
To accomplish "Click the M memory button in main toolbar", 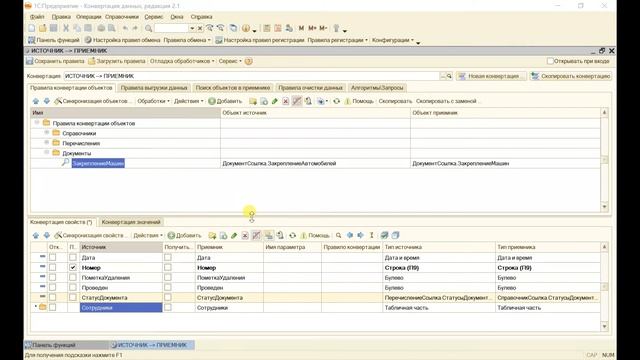I will 301,28.
